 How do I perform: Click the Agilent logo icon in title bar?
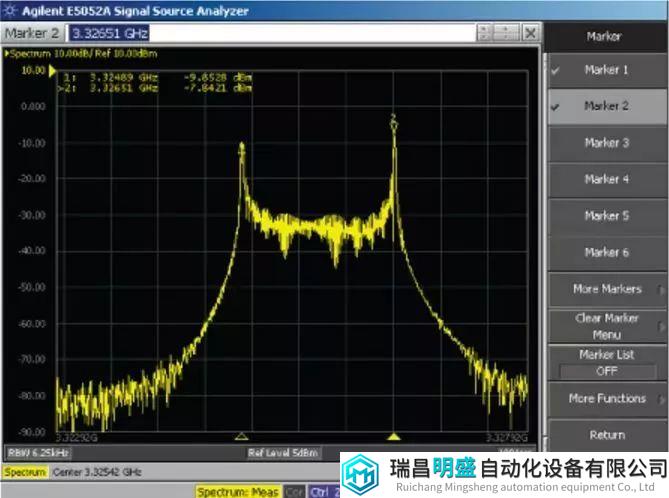point(9,10)
